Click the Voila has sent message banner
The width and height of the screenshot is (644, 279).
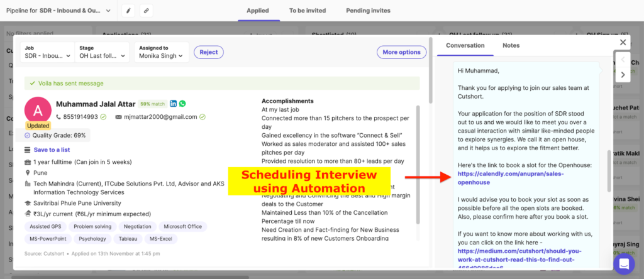coord(222,84)
